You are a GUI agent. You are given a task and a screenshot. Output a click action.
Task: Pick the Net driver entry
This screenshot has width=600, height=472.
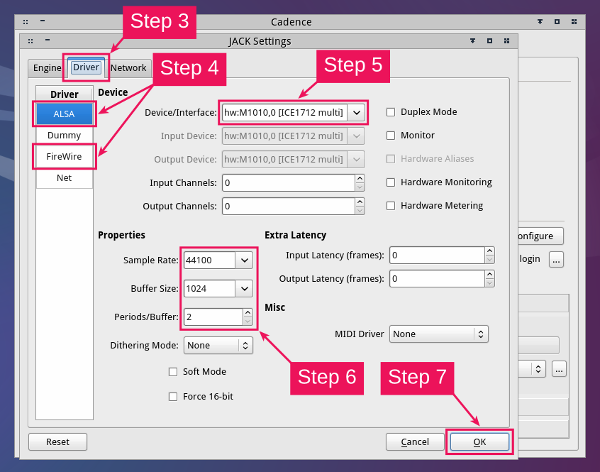click(x=64, y=178)
